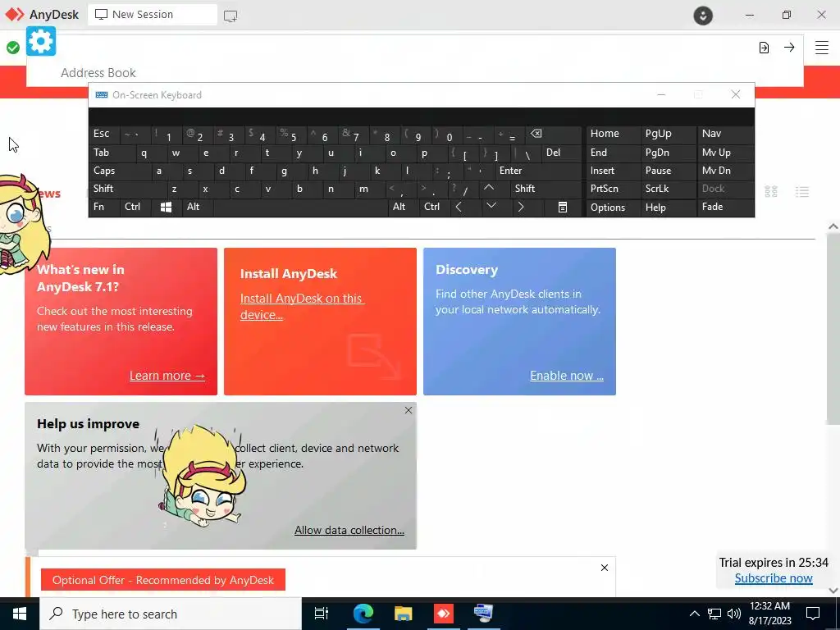
Task: Click the Esc key on On-Screen Keyboard
Action: (x=104, y=134)
